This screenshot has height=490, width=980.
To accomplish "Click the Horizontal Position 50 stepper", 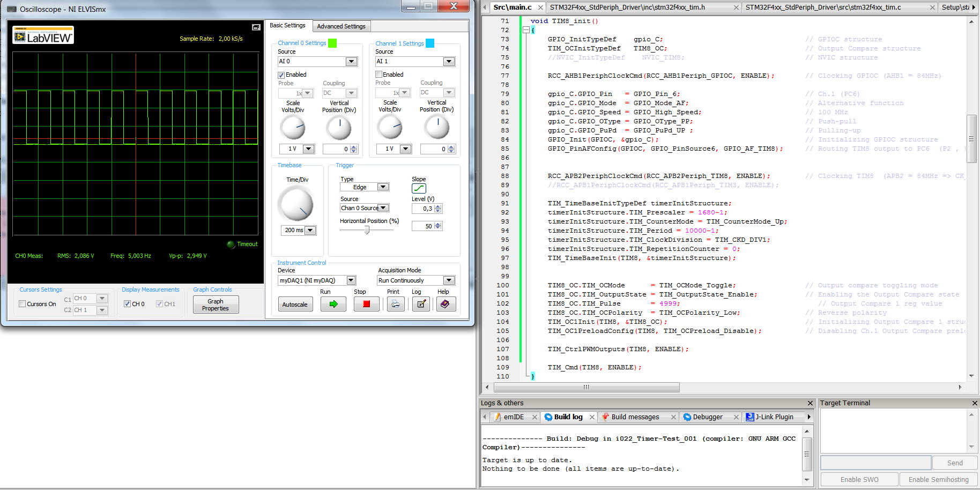I will coord(438,226).
